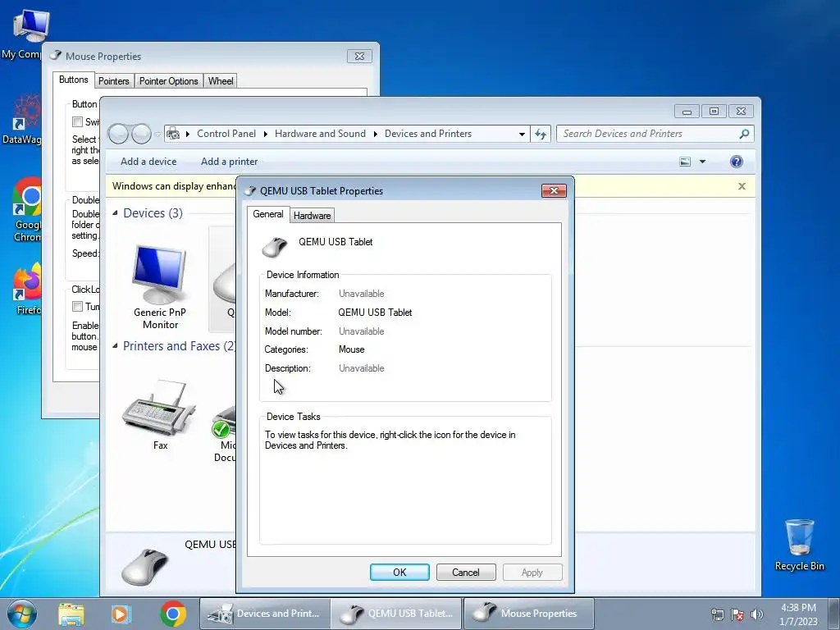The height and width of the screenshot is (630, 840).
Task: Click Add a device toolbar command
Action: coord(148,162)
